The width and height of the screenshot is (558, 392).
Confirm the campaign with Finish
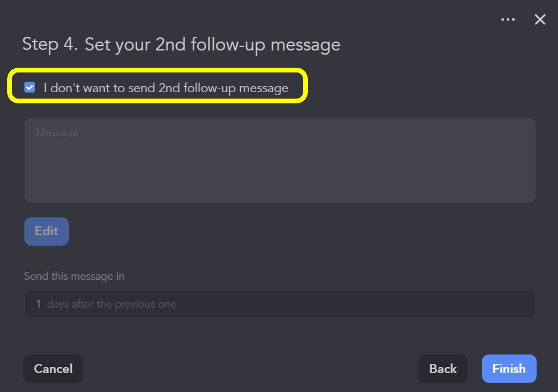pyautogui.click(x=509, y=368)
